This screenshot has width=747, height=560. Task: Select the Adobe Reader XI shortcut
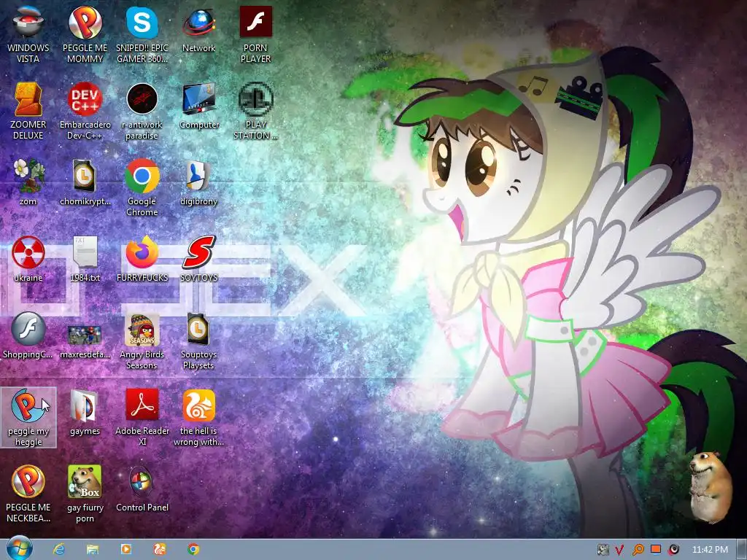click(142, 418)
